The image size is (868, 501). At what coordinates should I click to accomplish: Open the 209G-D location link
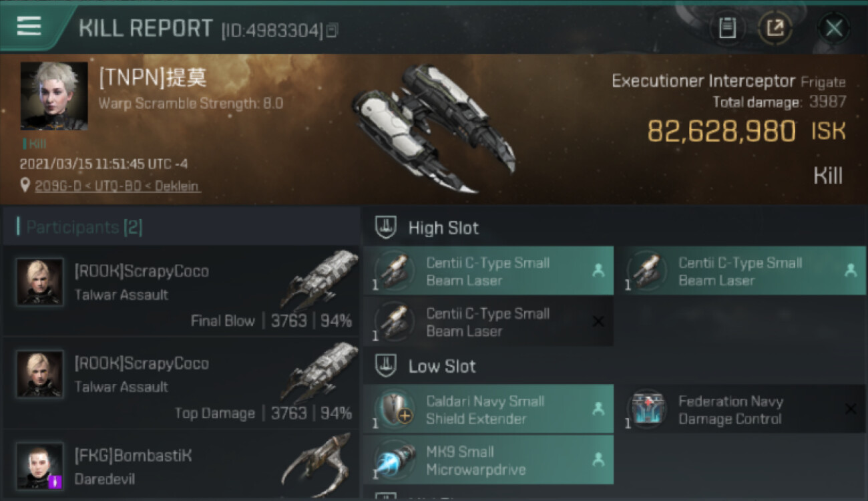pyautogui.click(x=118, y=186)
